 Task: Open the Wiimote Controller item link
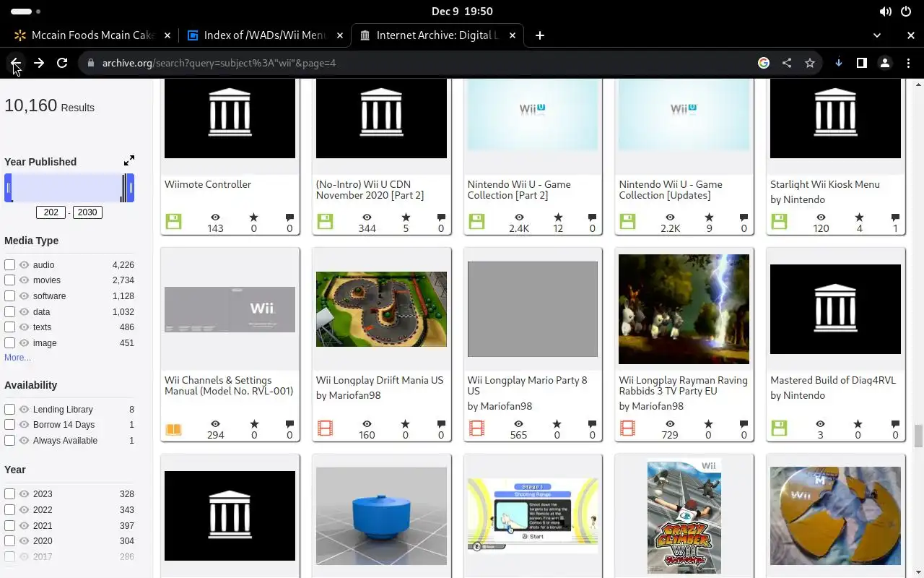click(x=208, y=184)
